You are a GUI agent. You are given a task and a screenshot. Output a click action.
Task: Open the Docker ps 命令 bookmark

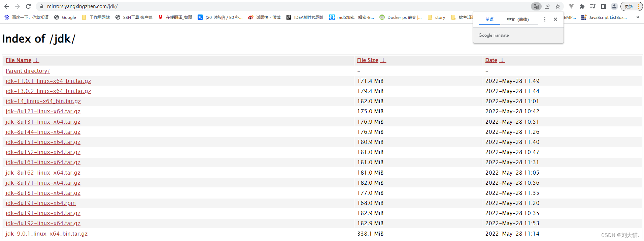tap(401, 17)
